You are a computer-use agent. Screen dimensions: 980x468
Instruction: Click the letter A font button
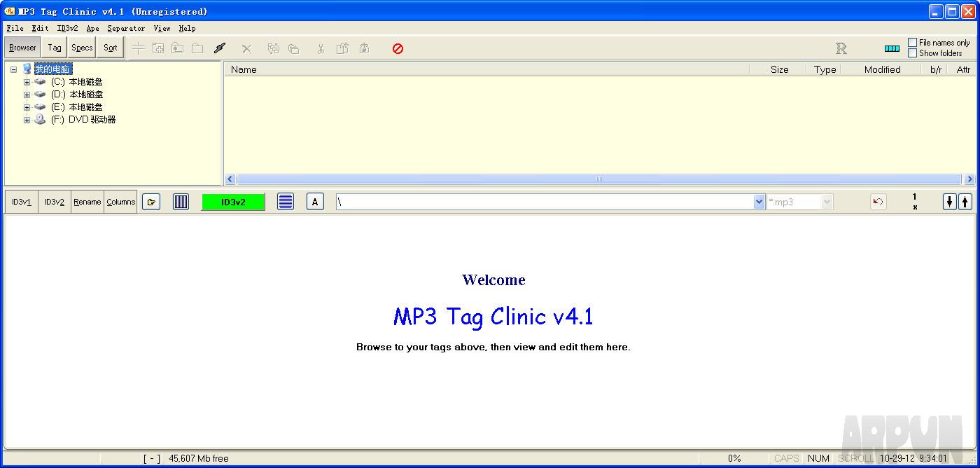[315, 202]
